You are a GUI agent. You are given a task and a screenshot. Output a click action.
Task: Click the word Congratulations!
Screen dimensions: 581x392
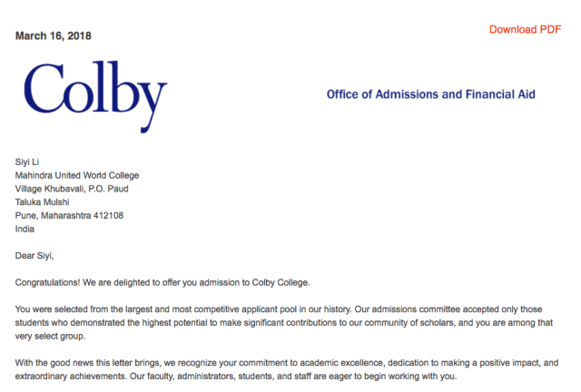point(51,282)
